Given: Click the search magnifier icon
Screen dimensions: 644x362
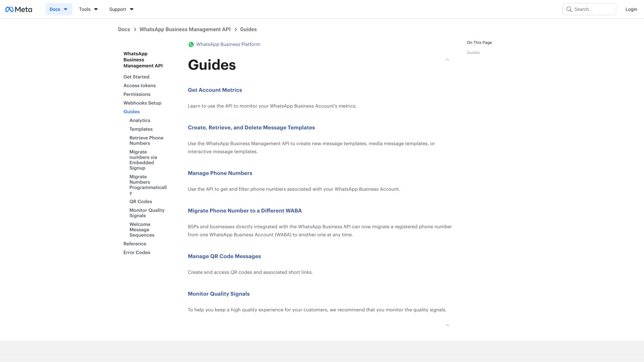Looking at the screenshot, I should (569, 9).
